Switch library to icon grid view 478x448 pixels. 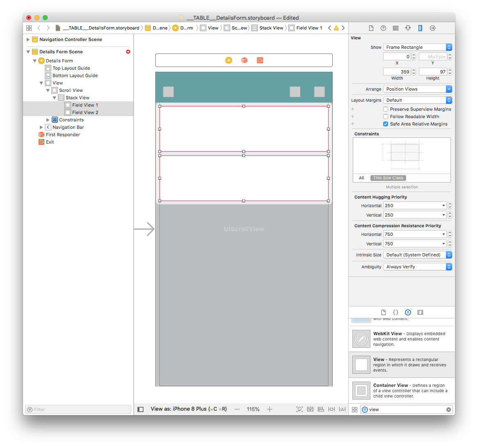[x=354, y=409]
